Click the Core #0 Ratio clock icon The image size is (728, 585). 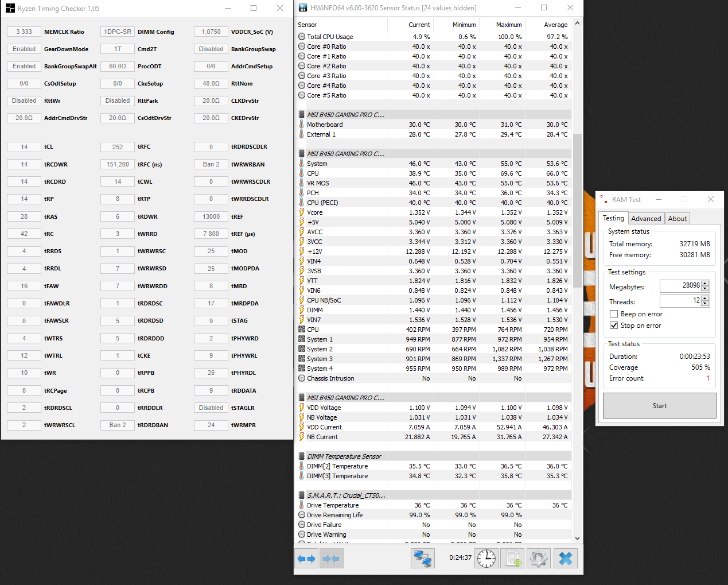pos(302,47)
